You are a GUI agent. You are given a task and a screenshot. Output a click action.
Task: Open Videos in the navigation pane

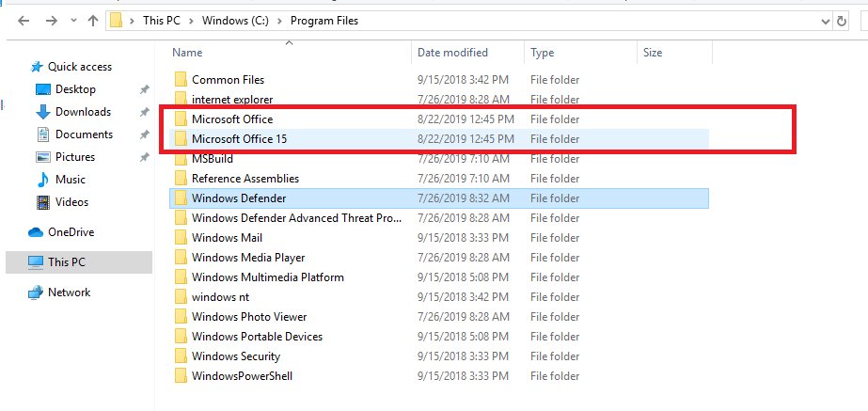[72, 203]
